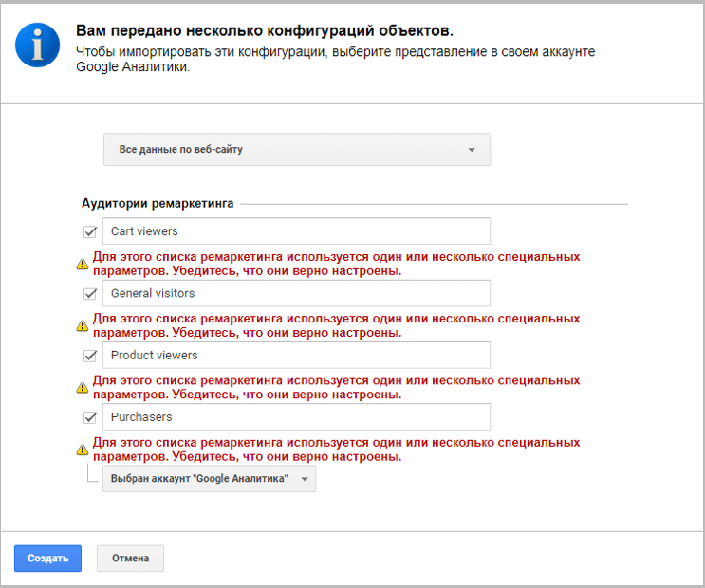Click the red warning text under General visitors
The image size is (705, 588).
click(x=336, y=325)
